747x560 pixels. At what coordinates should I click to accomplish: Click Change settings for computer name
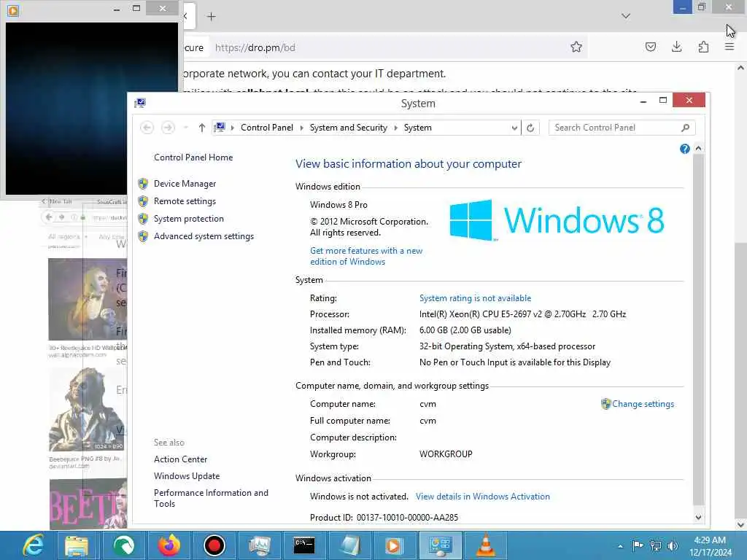643,404
